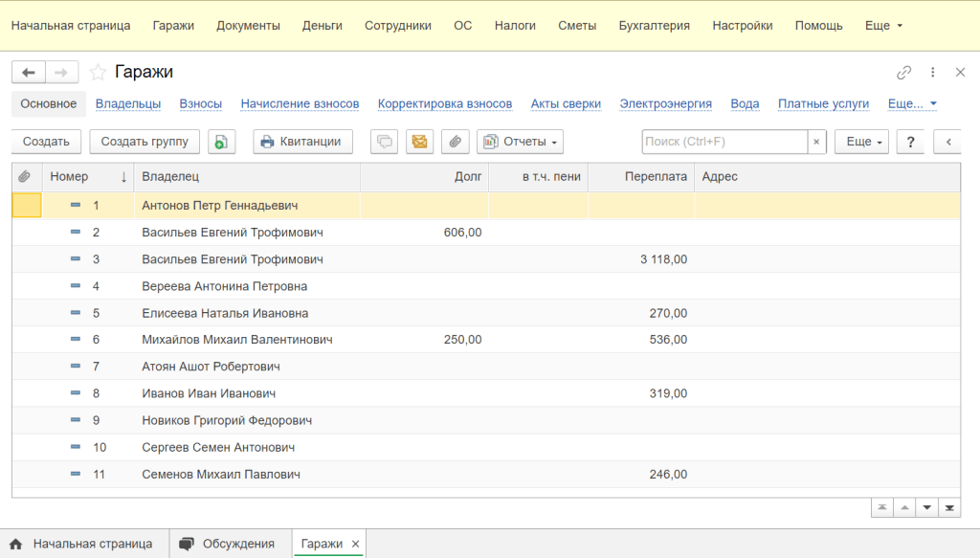Open the question mark help button
The height and width of the screenshot is (558, 980).
[x=910, y=142]
